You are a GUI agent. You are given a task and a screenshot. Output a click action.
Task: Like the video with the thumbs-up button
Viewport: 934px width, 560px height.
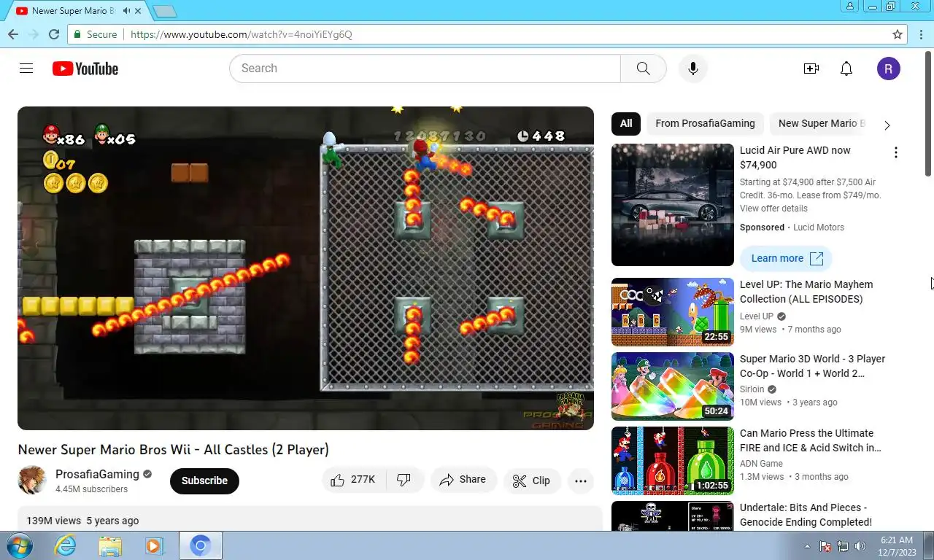point(353,480)
